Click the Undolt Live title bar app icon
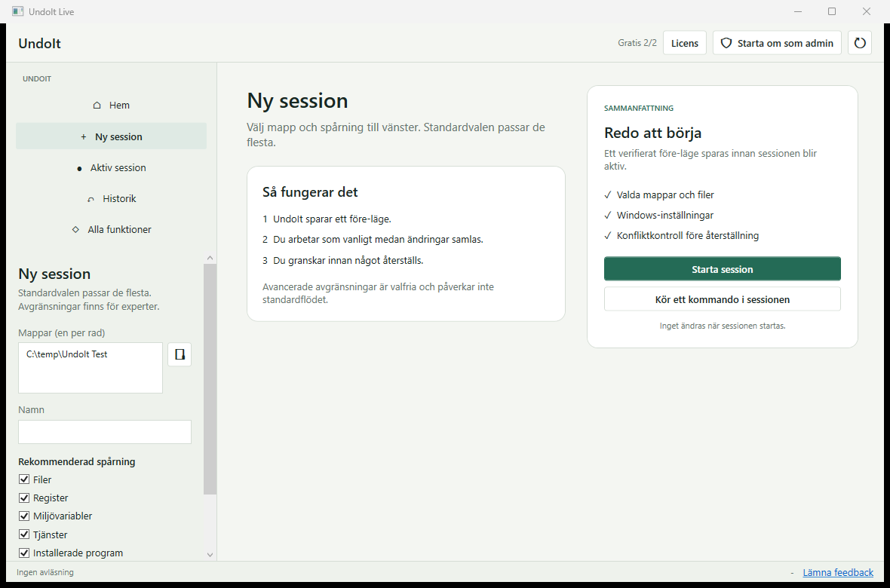The width and height of the screenshot is (890, 588). pos(17,11)
